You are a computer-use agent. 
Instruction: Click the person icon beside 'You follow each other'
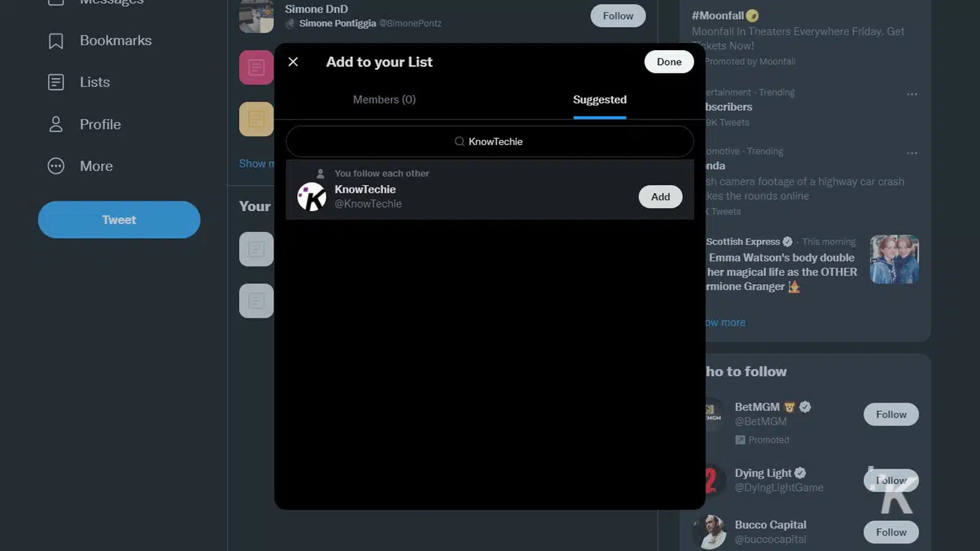coord(320,173)
